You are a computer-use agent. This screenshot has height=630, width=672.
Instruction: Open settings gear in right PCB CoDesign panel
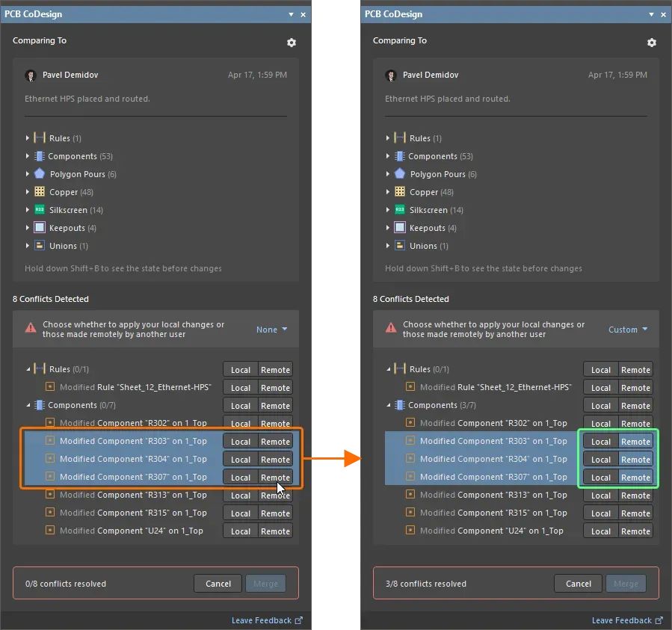tap(651, 43)
